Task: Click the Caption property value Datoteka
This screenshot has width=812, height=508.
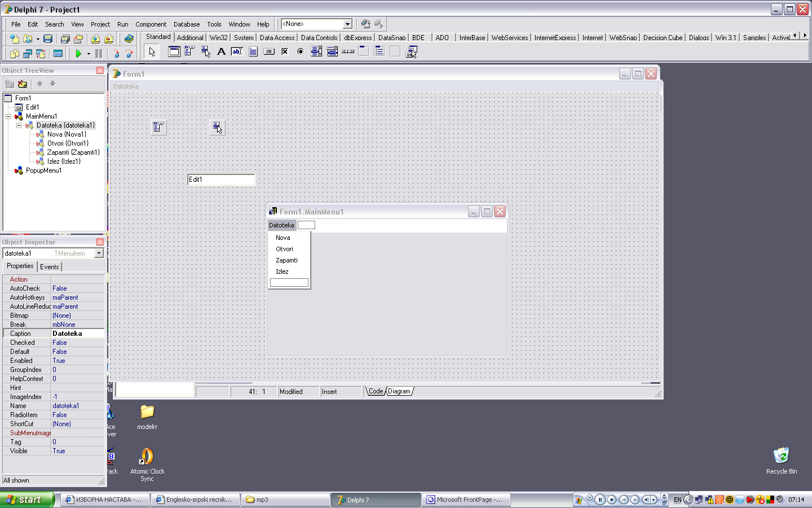Action: coord(78,334)
